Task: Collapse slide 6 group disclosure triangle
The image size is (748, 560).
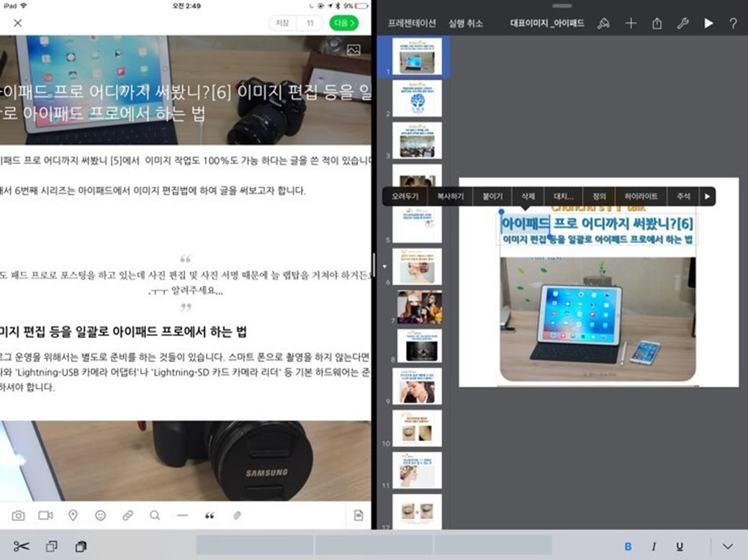Action: coord(384,266)
